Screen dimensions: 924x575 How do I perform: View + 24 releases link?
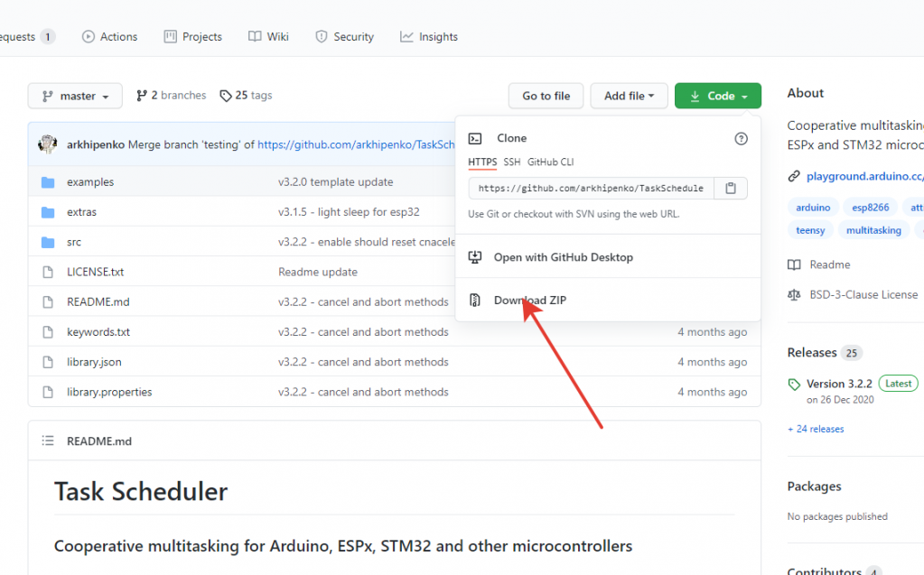(x=816, y=429)
